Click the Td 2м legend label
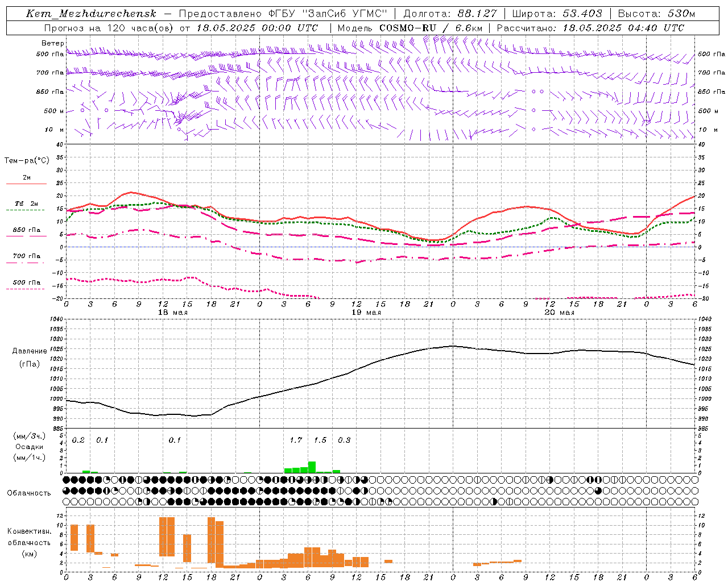728x582 pixels. click(x=27, y=203)
